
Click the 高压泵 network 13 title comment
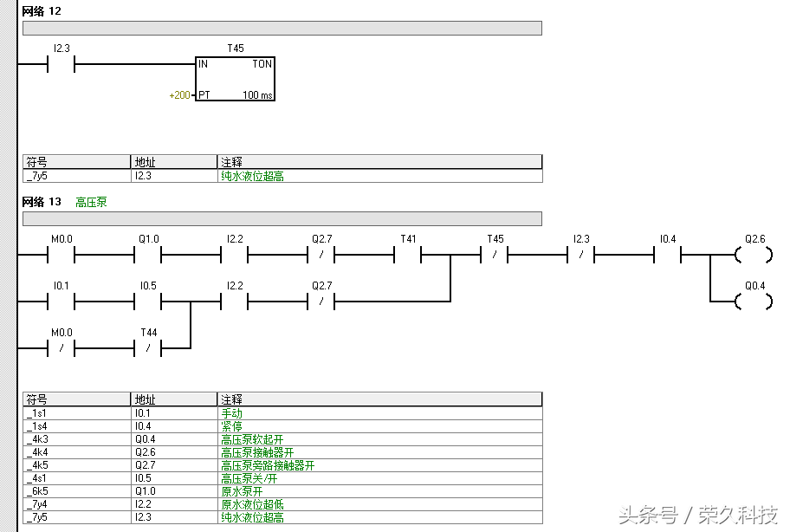(x=91, y=202)
